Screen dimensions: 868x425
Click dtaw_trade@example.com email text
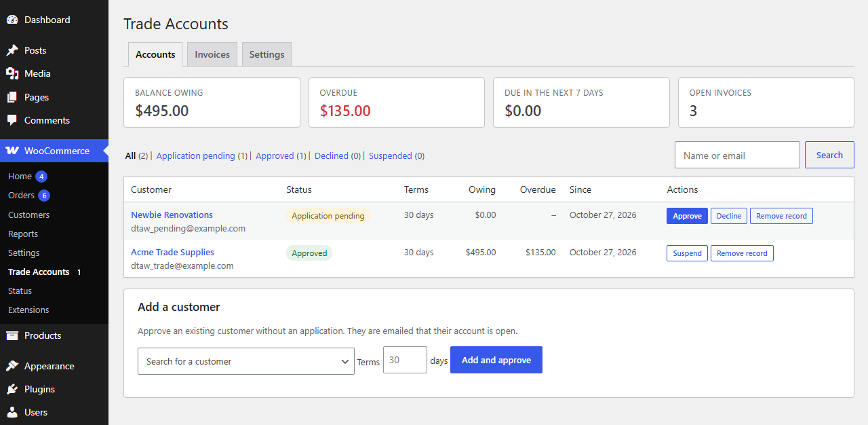[182, 266]
